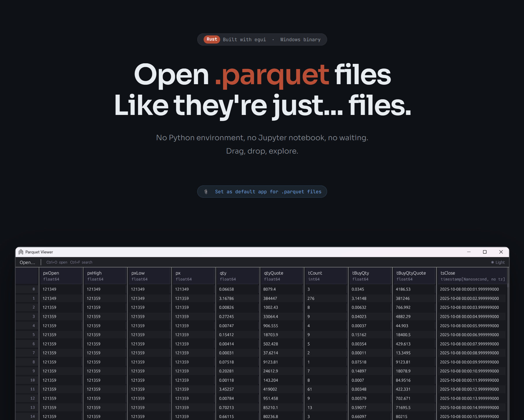Click tCount cell 61
This screenshot has width=524, height=420.
point(310,389)
